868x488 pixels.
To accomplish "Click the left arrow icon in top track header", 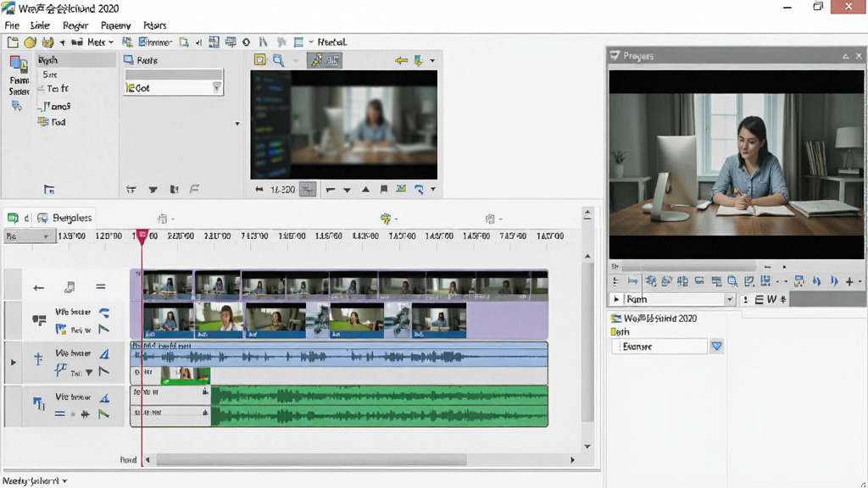I will click(x=39, y=288).
